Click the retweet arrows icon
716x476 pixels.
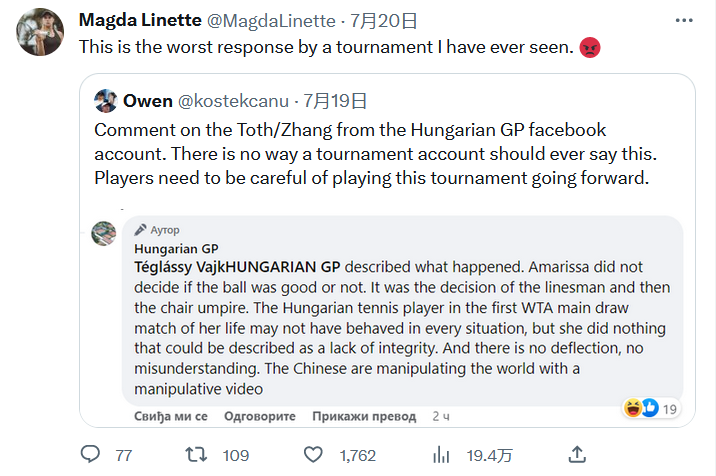tap(197, 455)
